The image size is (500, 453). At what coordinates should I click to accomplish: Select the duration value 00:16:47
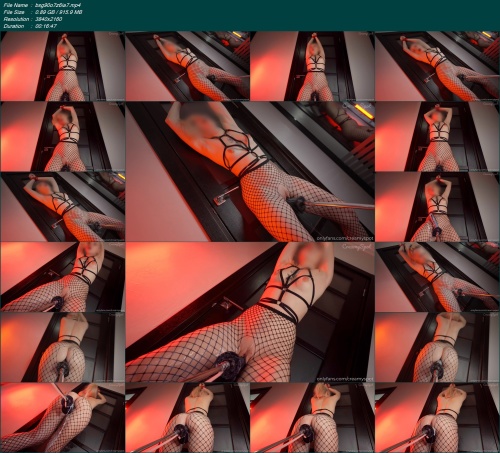click(46, 26)
